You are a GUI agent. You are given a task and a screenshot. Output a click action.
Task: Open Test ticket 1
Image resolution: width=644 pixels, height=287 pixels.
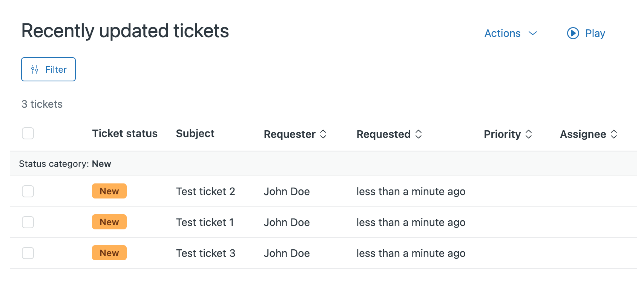tap(205, 222)
